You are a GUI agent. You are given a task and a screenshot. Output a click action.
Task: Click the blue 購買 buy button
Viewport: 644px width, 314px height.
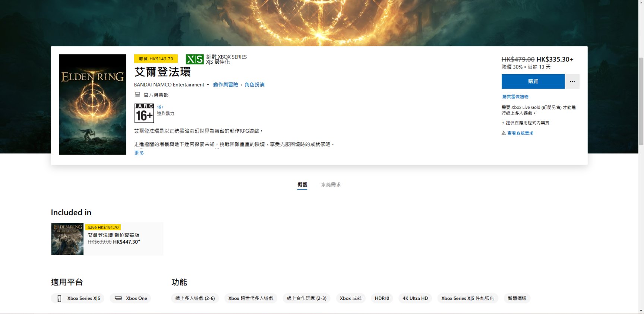533,81
